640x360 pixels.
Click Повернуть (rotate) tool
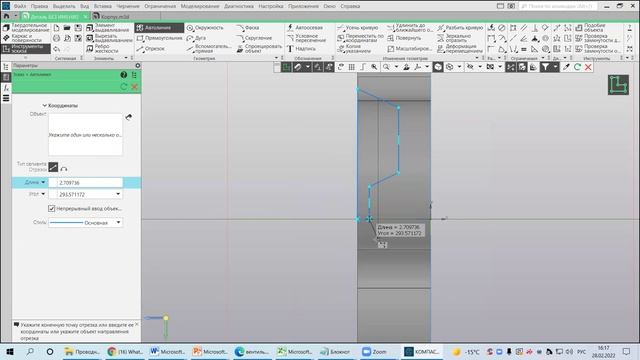click(404, 38)
